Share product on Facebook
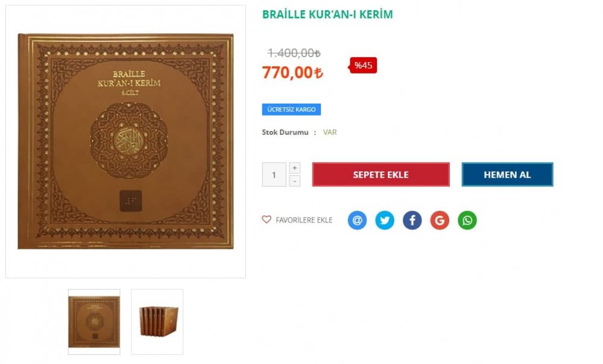This screenshot has height=364, width=603. (412, 220)
